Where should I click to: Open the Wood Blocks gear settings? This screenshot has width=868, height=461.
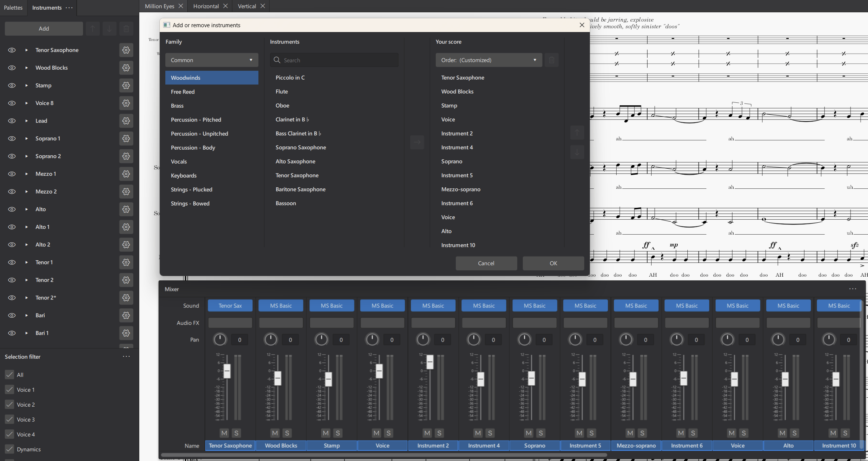(x=126, y=68)
